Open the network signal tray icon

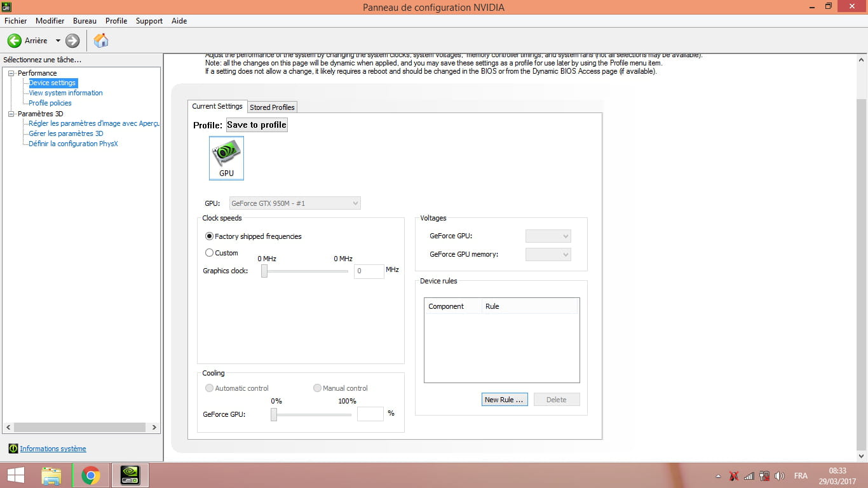(x=749, y=476)
